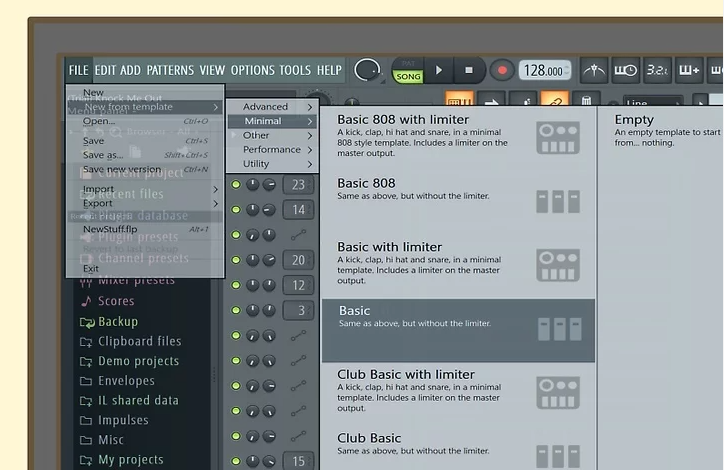Open the HELP menu

(x=329, y=70)
